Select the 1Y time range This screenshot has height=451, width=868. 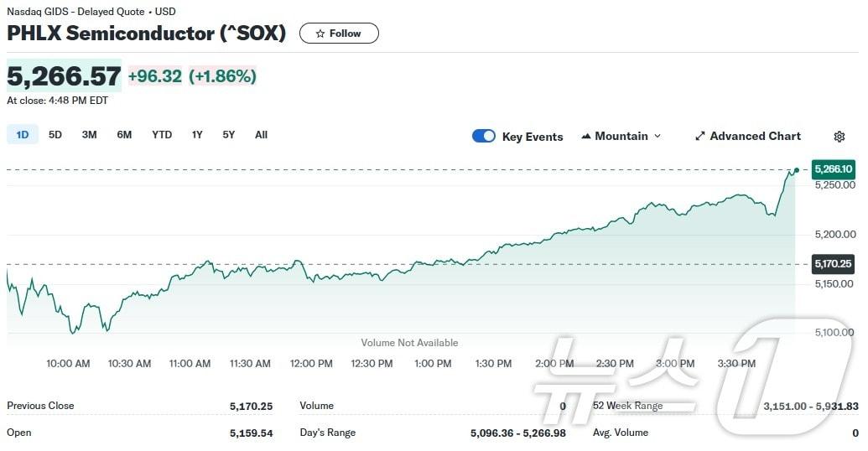click(x=197, y=134)
